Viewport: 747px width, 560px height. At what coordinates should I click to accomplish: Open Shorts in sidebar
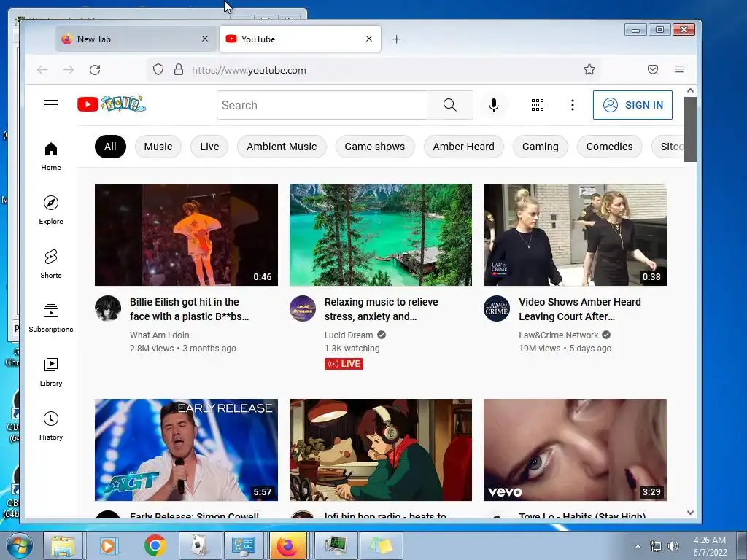(51, 264)
